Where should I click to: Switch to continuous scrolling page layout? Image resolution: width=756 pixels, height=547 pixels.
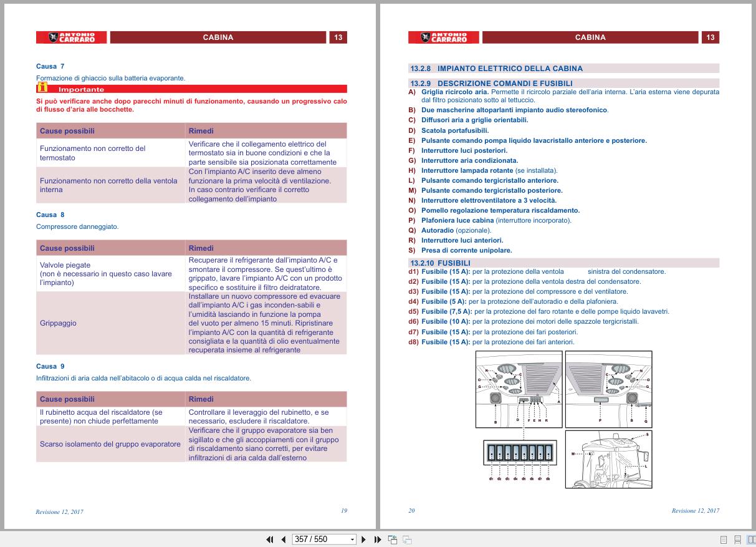click(737, 540)
